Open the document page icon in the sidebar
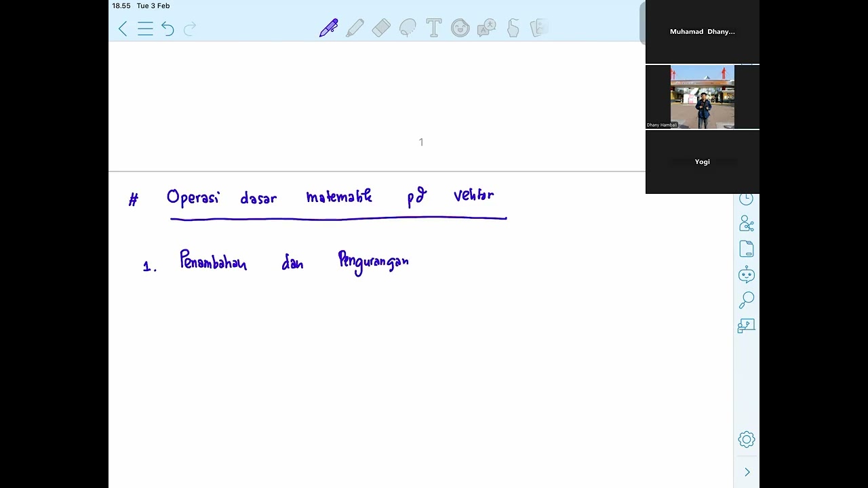Image resolution: width=868 pixels, height=488 pixels. click(747, 249)
